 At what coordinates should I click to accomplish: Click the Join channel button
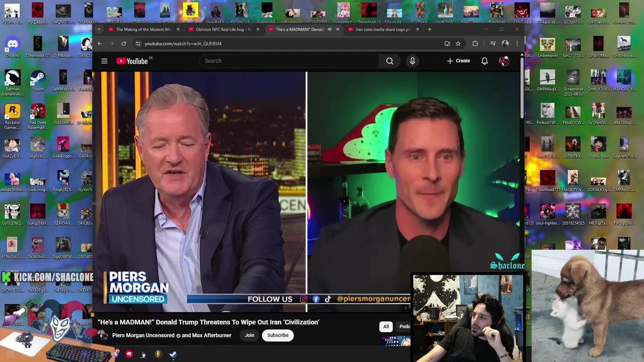click(x=249, y=335)
